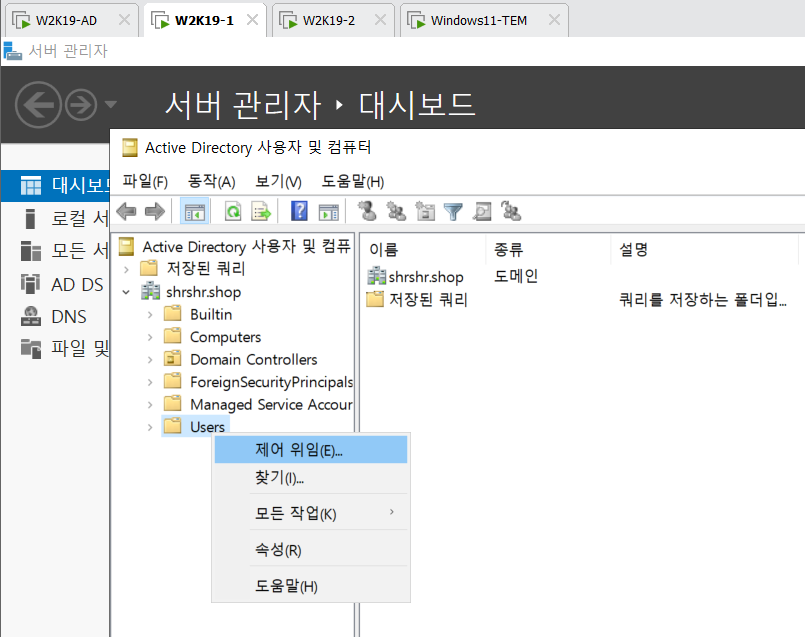Open the navigation history dropdown arrow
Image resolution: width=805 pixels, height=637 pixels.
(111, 105)
